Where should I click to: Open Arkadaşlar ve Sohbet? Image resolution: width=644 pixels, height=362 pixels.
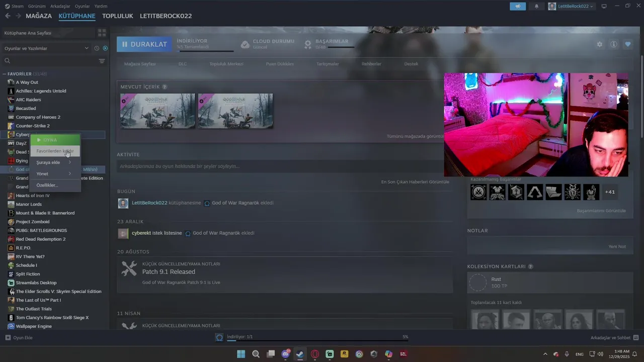(614, 337)
